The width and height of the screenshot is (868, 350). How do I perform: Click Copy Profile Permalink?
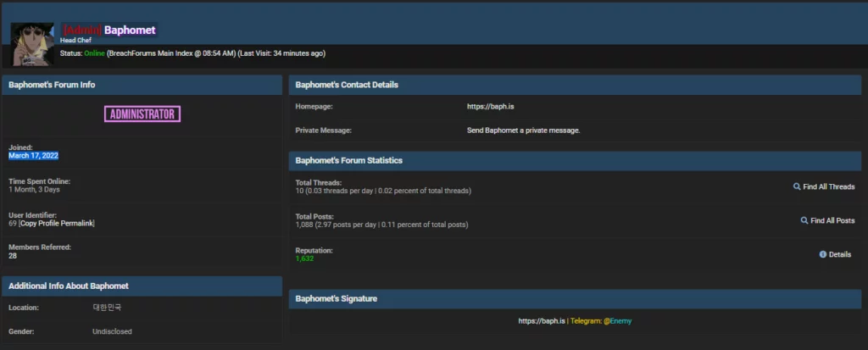point(57,223)
